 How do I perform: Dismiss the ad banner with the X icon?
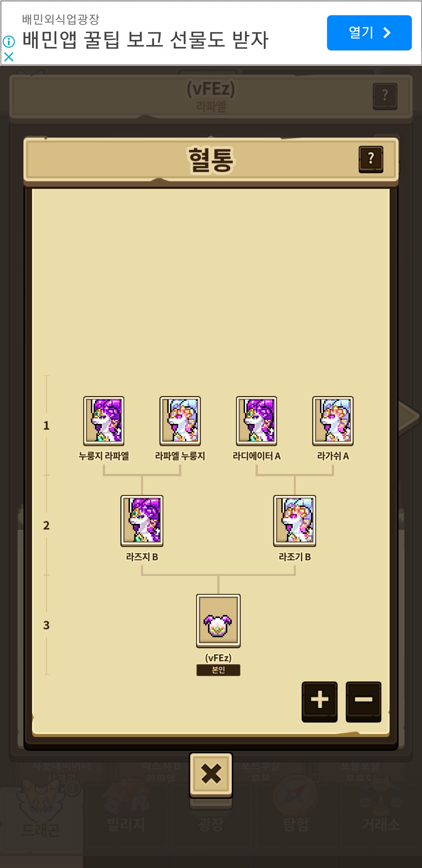[x=9, y=57]
